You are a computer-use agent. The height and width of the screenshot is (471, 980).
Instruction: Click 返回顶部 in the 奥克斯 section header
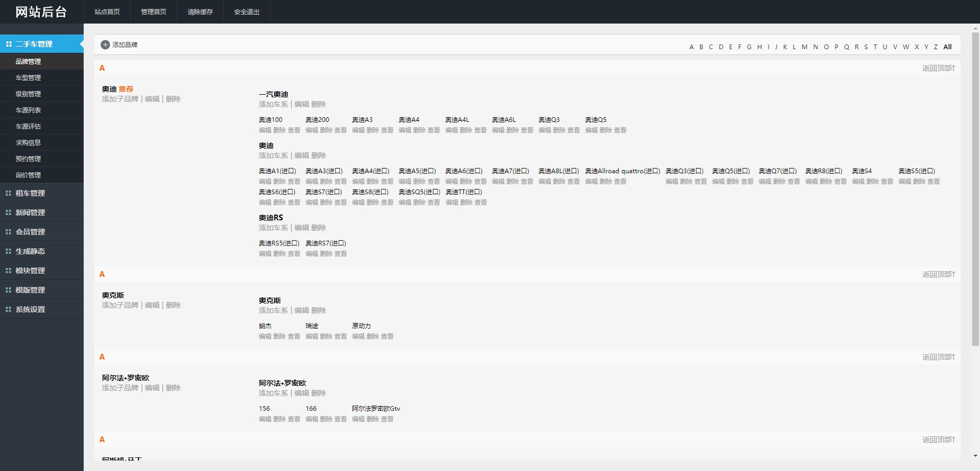(x=939, y=274)
